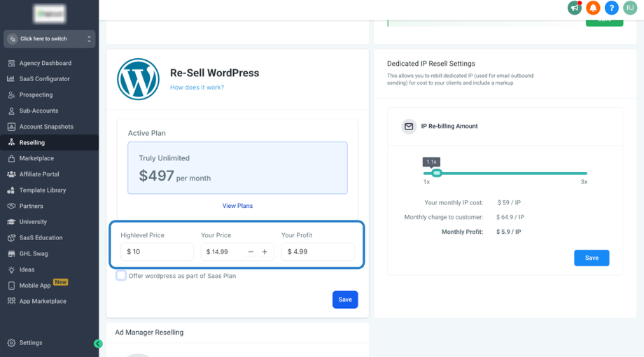644x357 pixels.
Task: Open the How does it work? link
Action: (x=197, y=87)
